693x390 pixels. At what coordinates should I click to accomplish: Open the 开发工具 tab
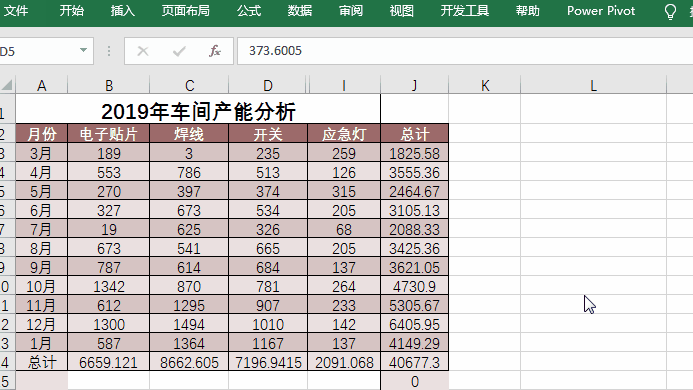pyautogui.click(x=465, y=11)
